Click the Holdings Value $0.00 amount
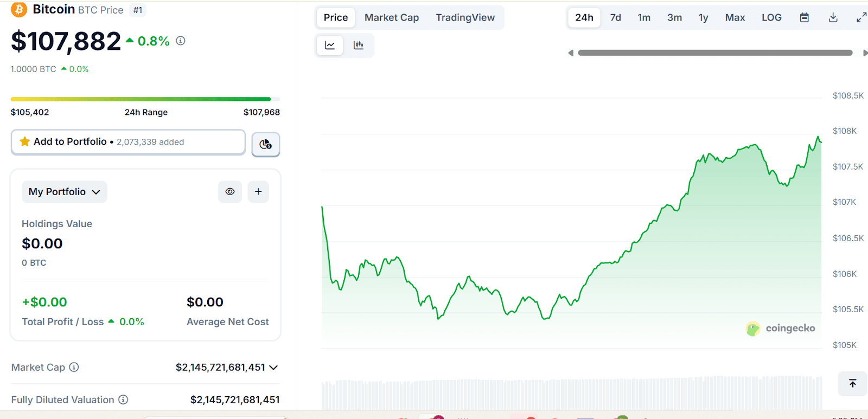This screenshot has height=419, width=868. click(x=42, y=243)
